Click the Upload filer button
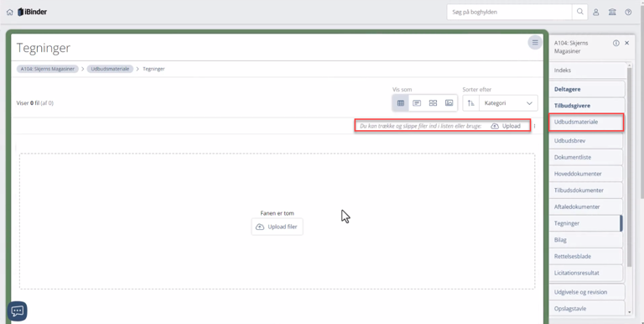The image size is (644, 324). pyautogui.click(x=278, y=227)
